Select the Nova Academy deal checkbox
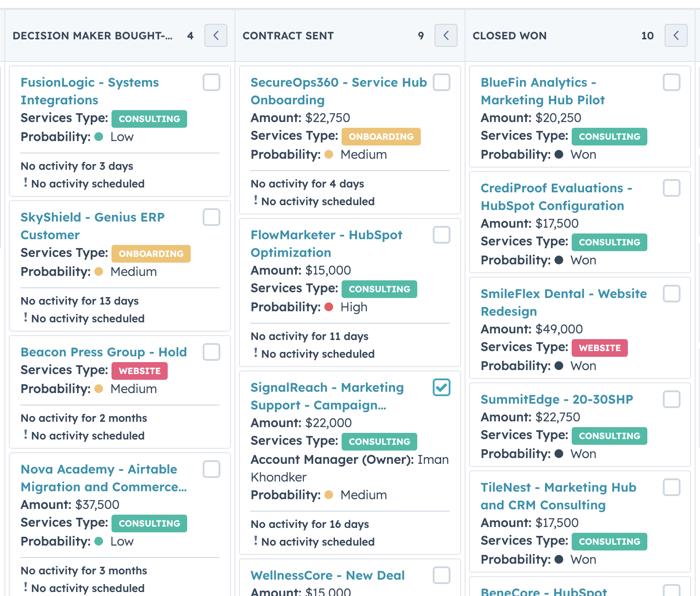This screenshot has width=700, height=596. click(x=212, y=469)
